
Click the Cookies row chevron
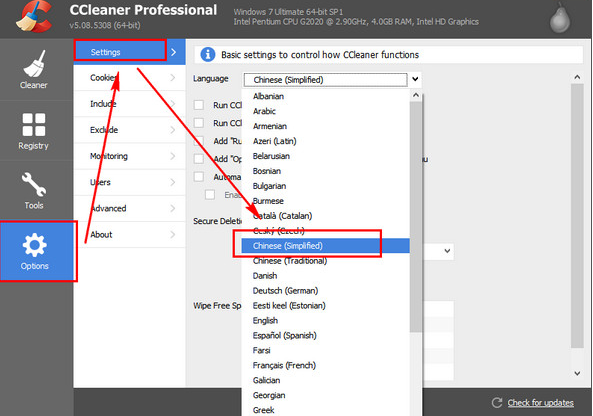click(173, 78)
